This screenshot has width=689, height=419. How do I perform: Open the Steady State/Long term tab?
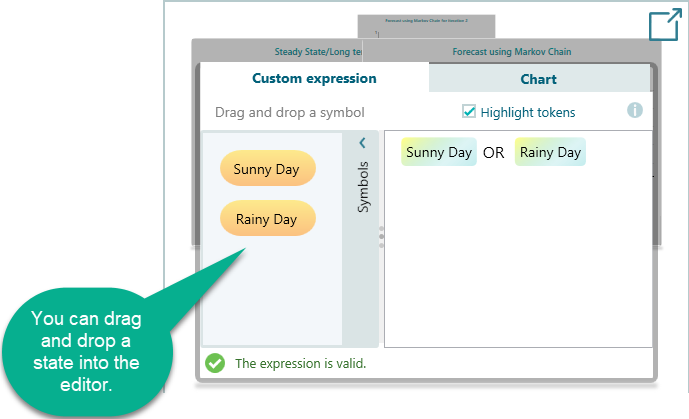point(317,51)
